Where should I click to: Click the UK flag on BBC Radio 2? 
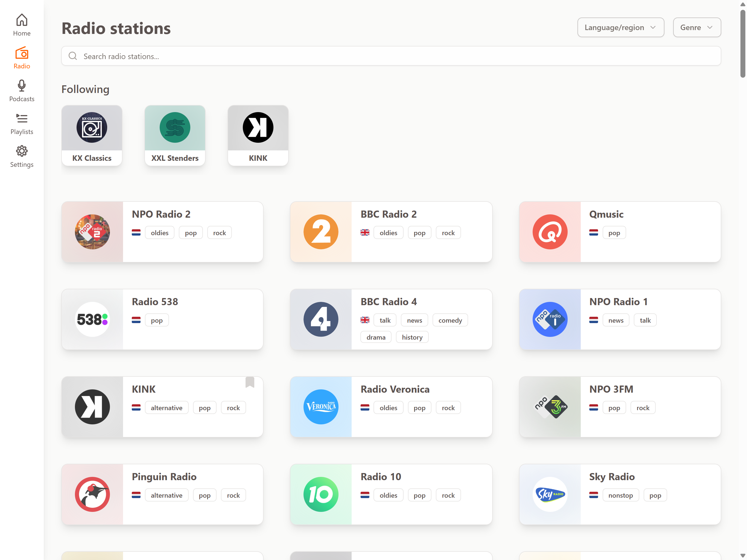(x=365, y=233)
